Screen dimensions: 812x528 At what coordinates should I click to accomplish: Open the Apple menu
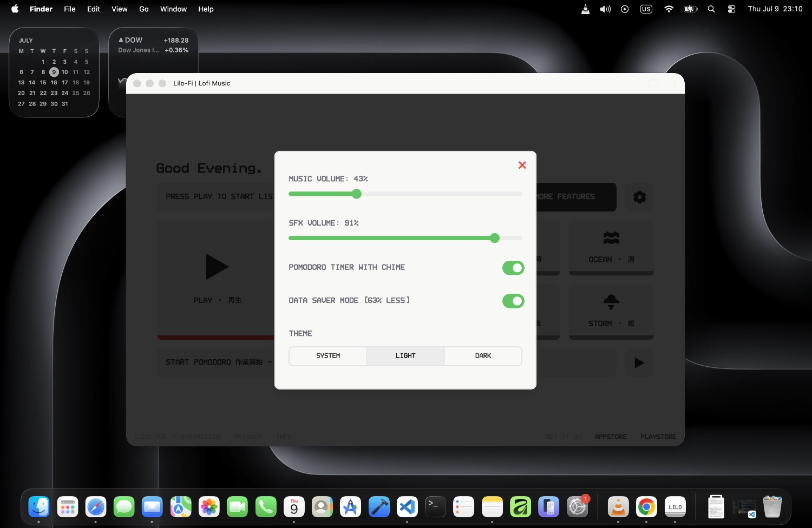[x=15, y=9]
